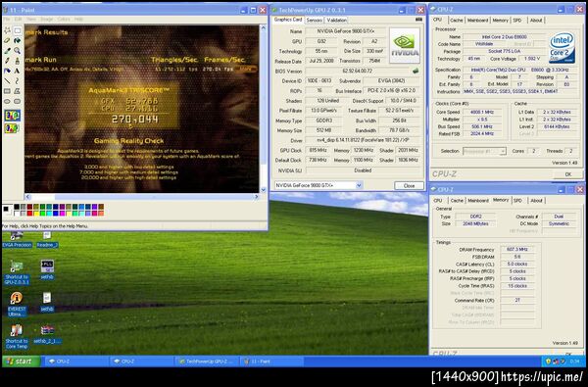Choose the Pencil tool in Paint
This screenshot has width=588, height=387.
pos(7,61)
